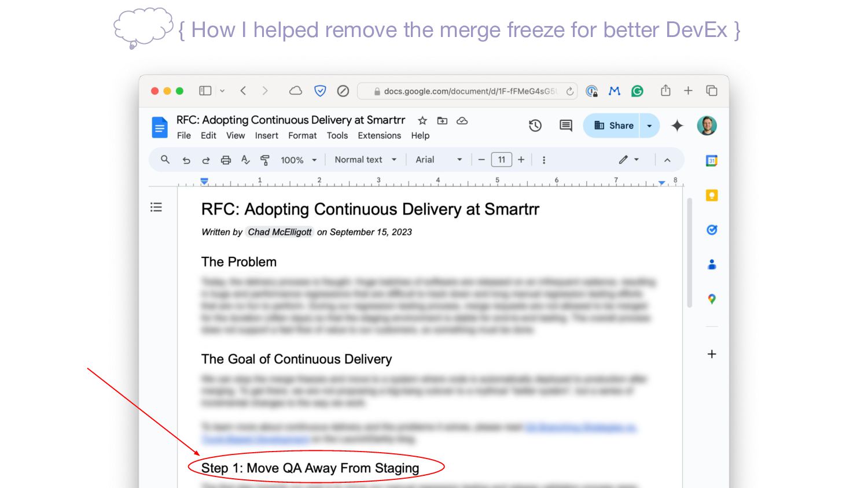
Task: Open Google Calendar side panel
Action: [x=712, y=161]
